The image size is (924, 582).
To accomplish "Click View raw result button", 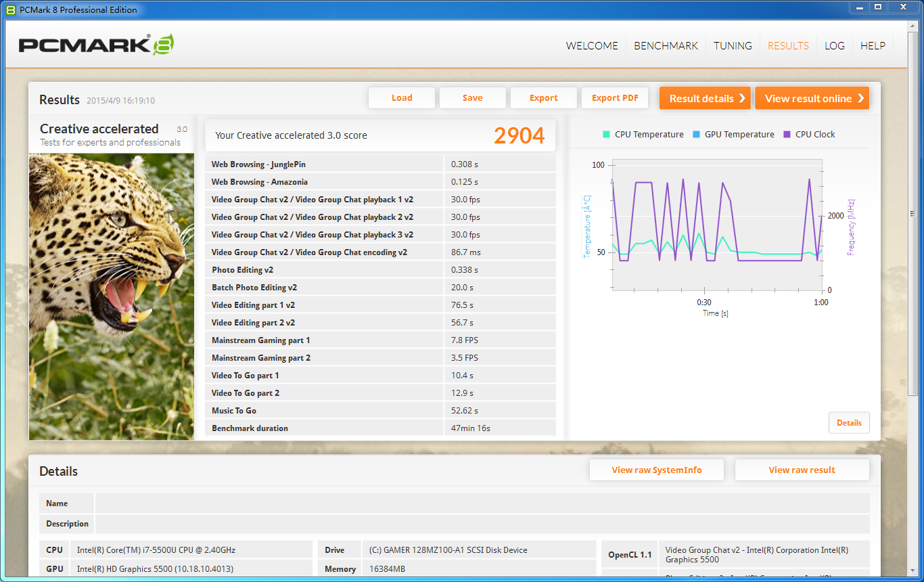I will pyautogui.click(x=802, y=470).
